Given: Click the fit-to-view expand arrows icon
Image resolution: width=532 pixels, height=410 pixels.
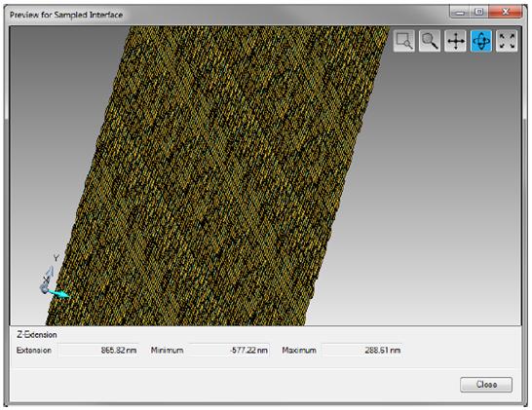Looking at the screenshot, I should coord(507,41).
